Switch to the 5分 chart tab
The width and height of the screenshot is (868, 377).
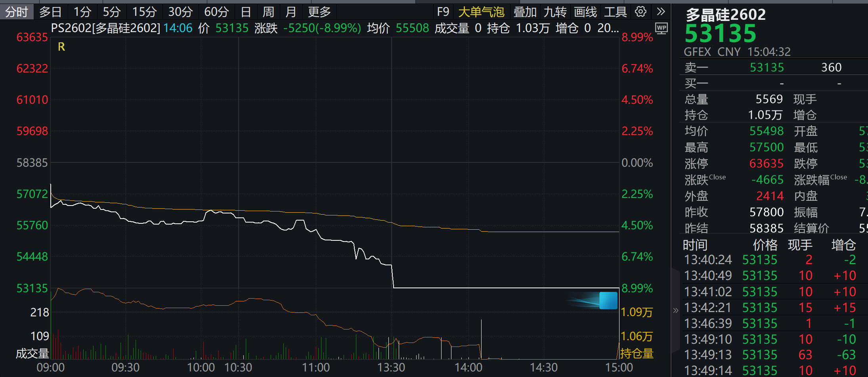click(111, 12)
